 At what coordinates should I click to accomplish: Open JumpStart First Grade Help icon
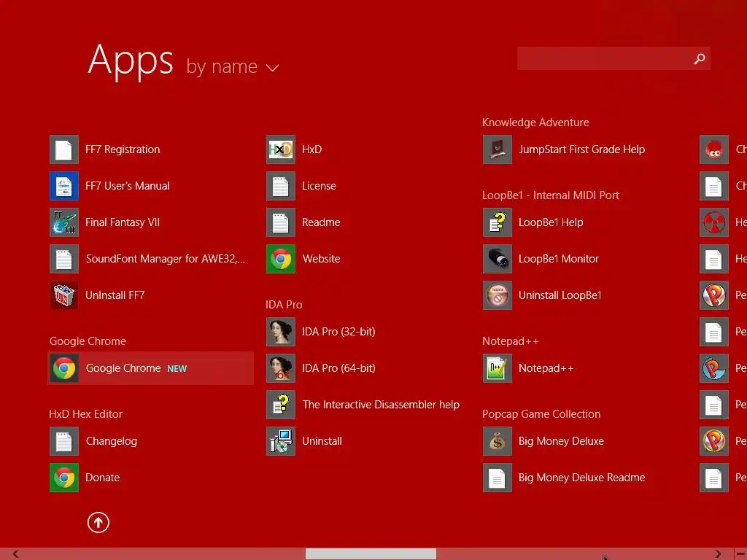point(498,149)
